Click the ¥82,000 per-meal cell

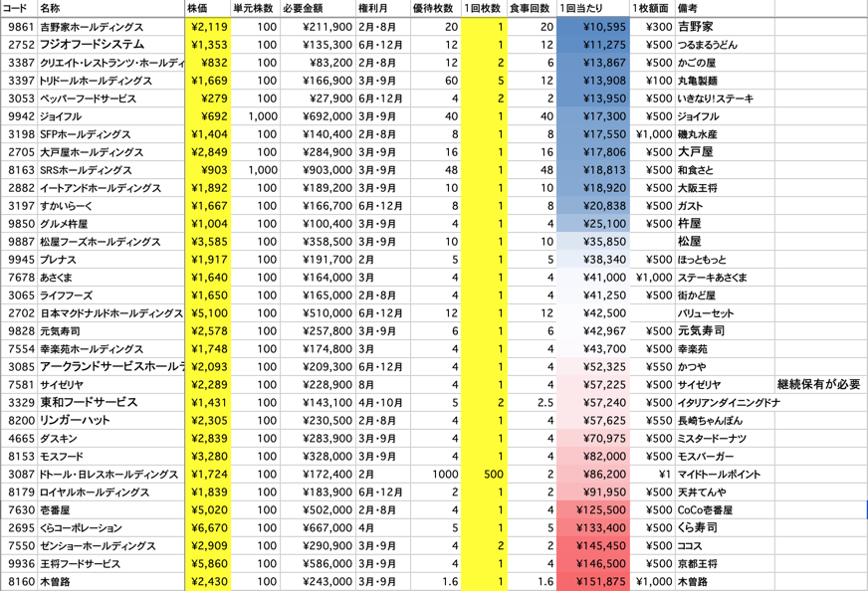coord(593,456)
